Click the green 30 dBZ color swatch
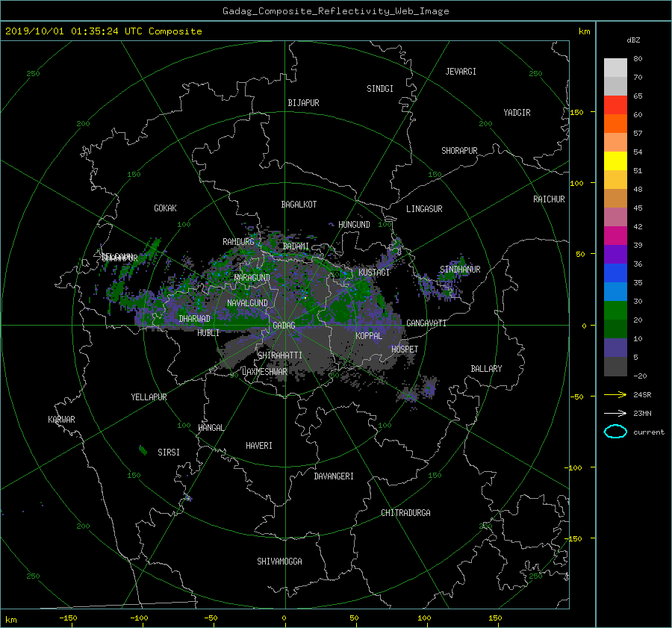This screenshot has height=628, width=672. point(615,310)
